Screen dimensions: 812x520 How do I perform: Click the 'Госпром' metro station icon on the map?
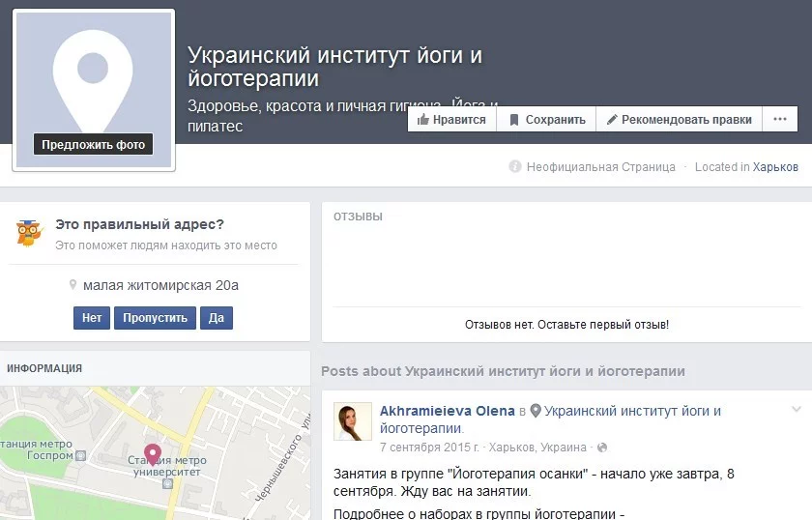80,456
